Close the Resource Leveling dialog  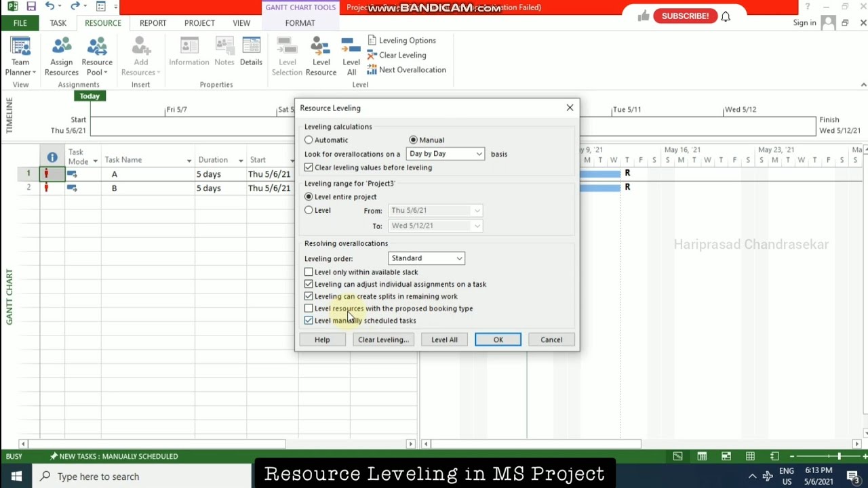coord(570,108)
